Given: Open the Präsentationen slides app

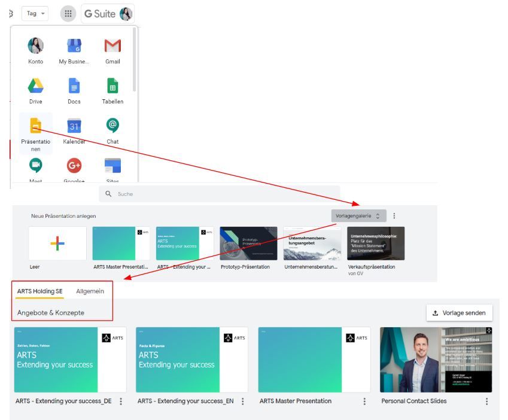Looking at the screenshot, I should coord(36,134).
